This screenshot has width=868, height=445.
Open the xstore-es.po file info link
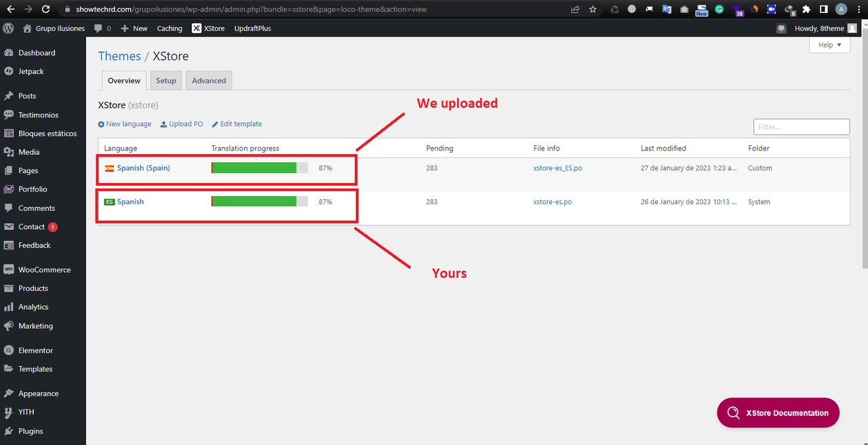tap(552, 201)
